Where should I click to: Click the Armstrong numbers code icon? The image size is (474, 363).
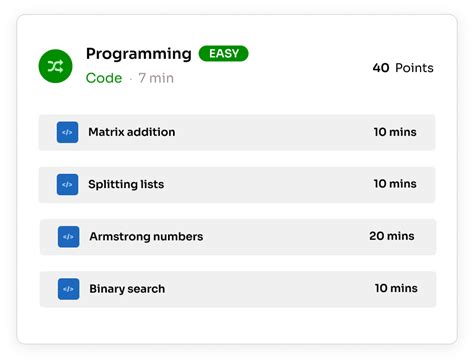[x=68, y=237]
